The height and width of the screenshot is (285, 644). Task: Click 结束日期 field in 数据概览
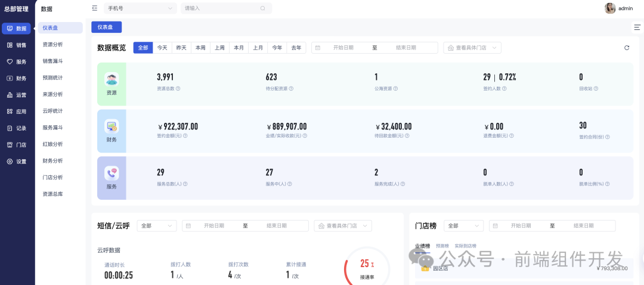(x=406, y=48)
